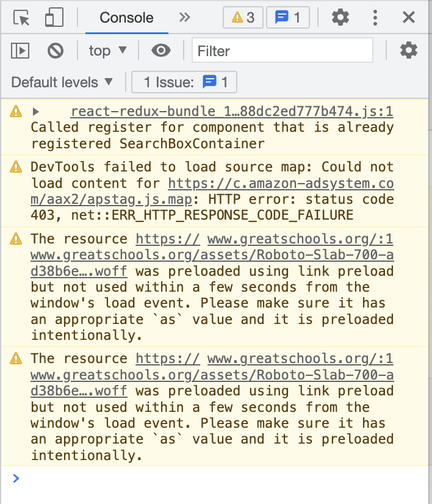The height and width of the screenshot is (504, 432).
Task: Open console settings gear beside Filter
Action: (409, 50)
